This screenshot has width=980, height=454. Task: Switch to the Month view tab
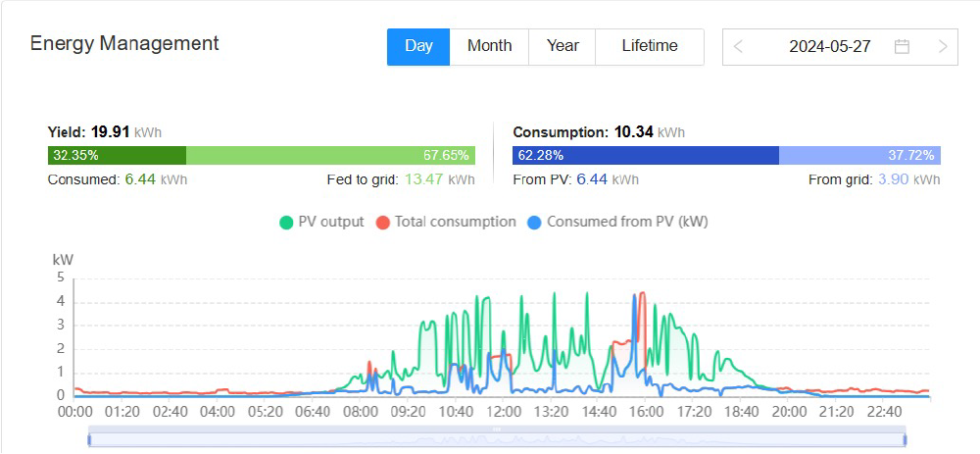489,46
